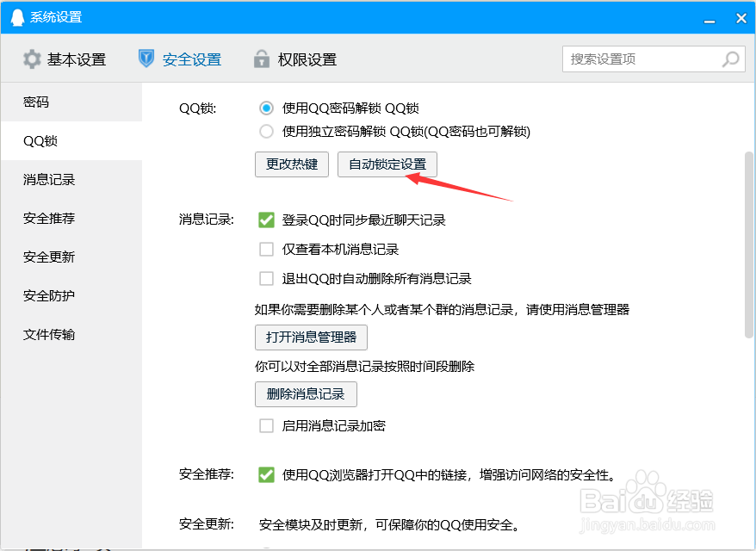
Task: Focus the 搜索设置项 search field
Action: [654, 59]
